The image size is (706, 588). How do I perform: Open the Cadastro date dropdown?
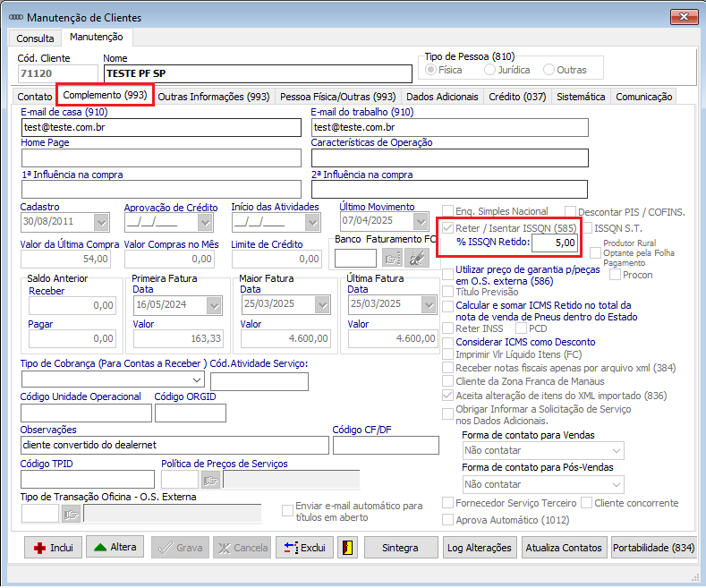point(101,222)
